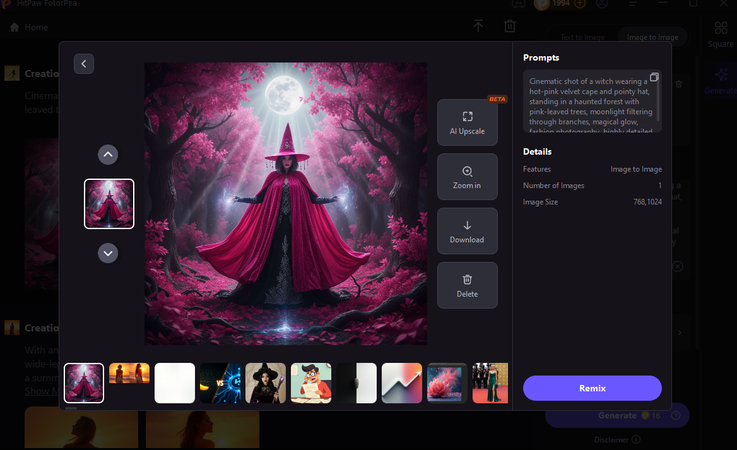Viewport: 737px width, 450px height.
Task: Click the BETA badge on AI Upscale
Action: [x=497, y=99]
